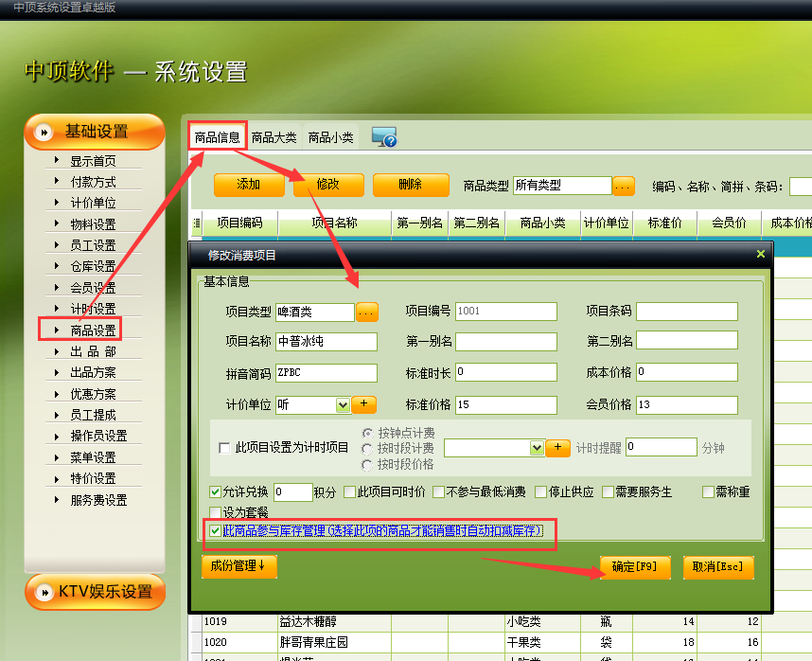Click the 基础设置 round arrow icon
Viewport: 812px width, 661px height.
coord(44,133)
